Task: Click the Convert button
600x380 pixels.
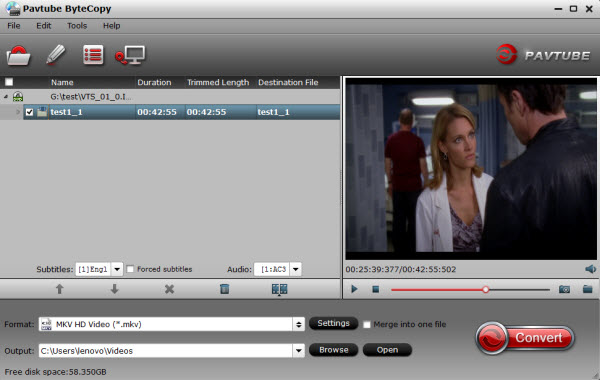Action: point(525,338)
